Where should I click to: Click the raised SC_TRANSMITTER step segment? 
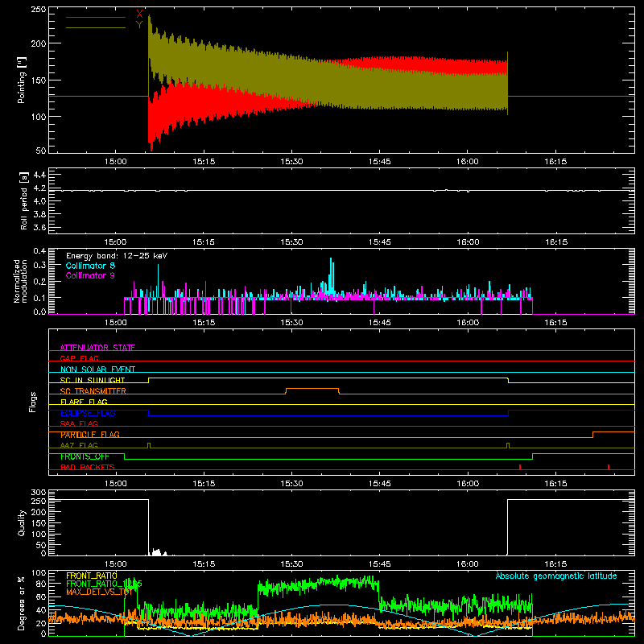(x=312, y=389)
